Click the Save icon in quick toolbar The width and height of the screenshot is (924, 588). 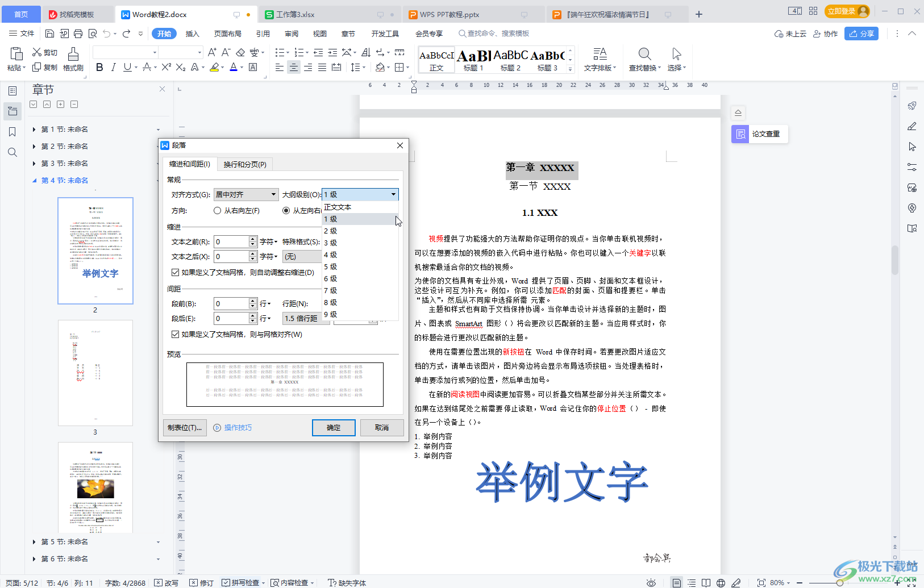tap(49, 34)
